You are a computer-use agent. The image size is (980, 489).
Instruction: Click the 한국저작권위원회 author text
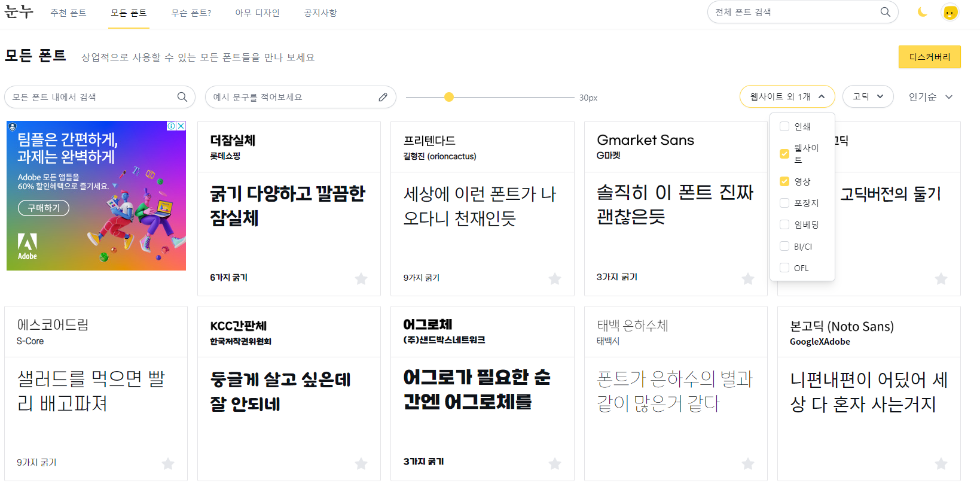point(240,341)
